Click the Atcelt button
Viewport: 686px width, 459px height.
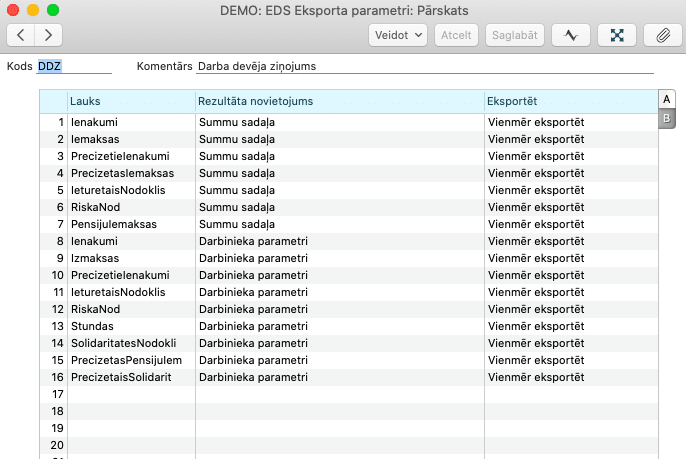point(456,35)
